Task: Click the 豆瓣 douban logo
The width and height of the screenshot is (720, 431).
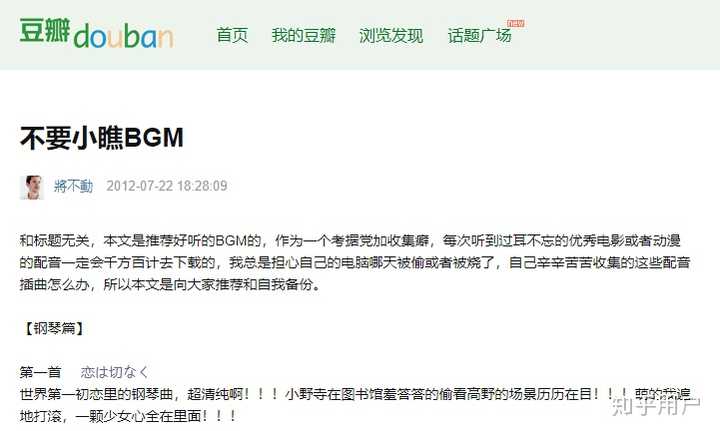Action: [96, 34]
